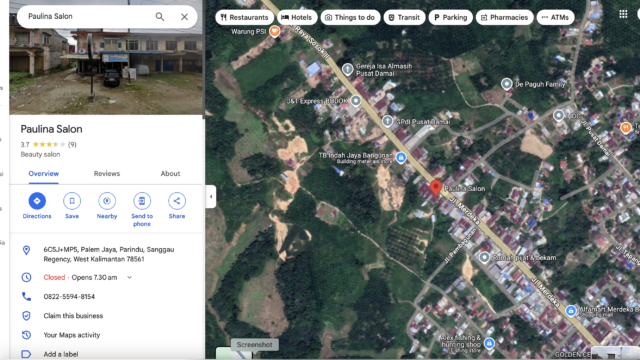
Task: Clear the Paulina Salon search
Action: click(x=184, y=17)
